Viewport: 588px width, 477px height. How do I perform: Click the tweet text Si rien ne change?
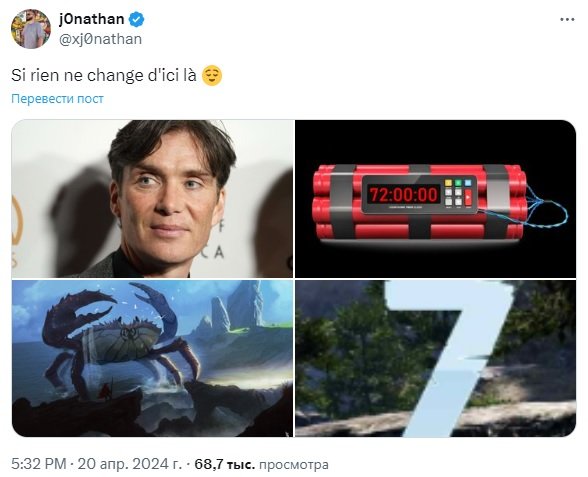pyautogui.click(x=104, y=75)
